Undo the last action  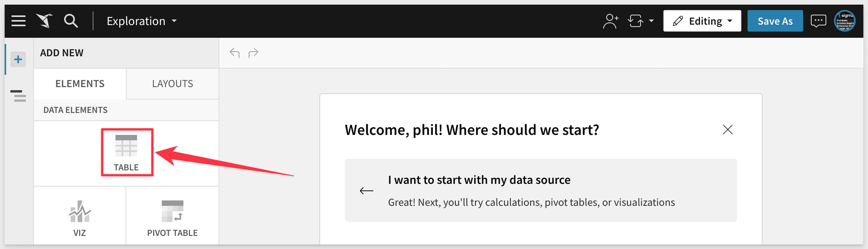[235, 53]
